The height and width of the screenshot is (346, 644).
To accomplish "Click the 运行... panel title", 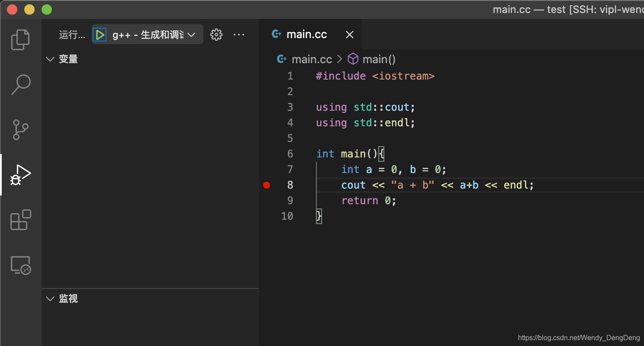I will point(72,35).
